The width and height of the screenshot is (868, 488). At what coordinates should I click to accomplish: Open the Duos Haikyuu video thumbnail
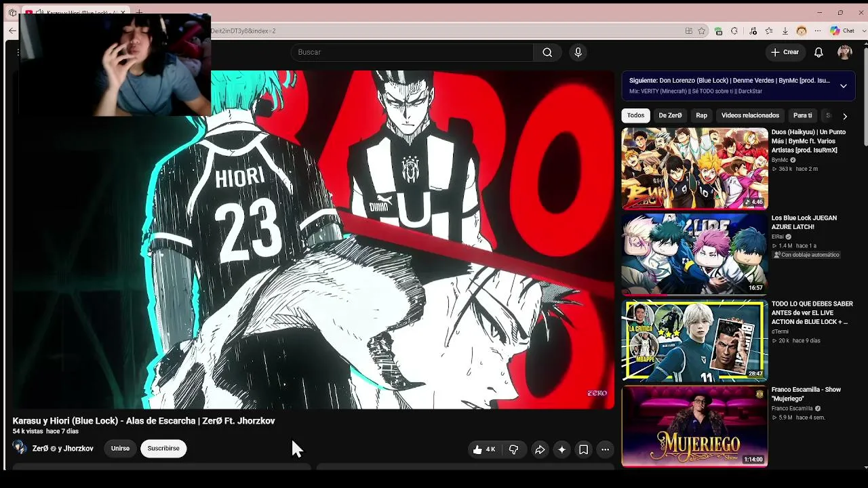pyautogui.click(x=694, y=168)
